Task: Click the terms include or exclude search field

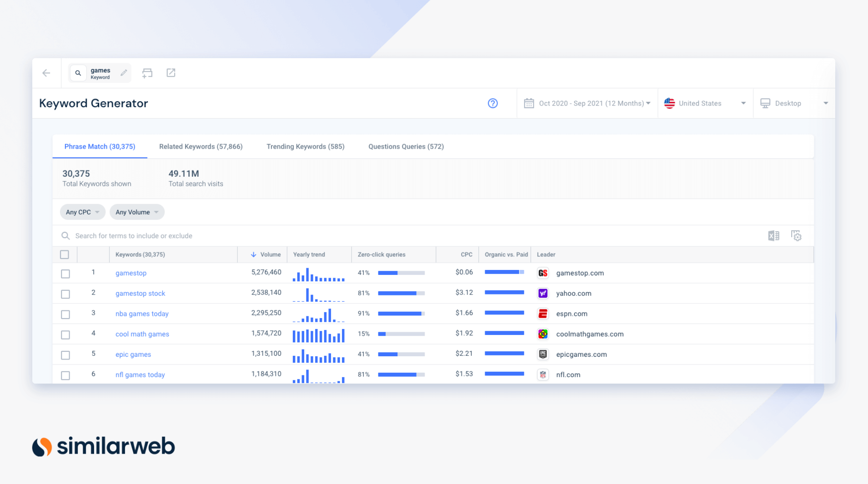Action: point(134,235)
